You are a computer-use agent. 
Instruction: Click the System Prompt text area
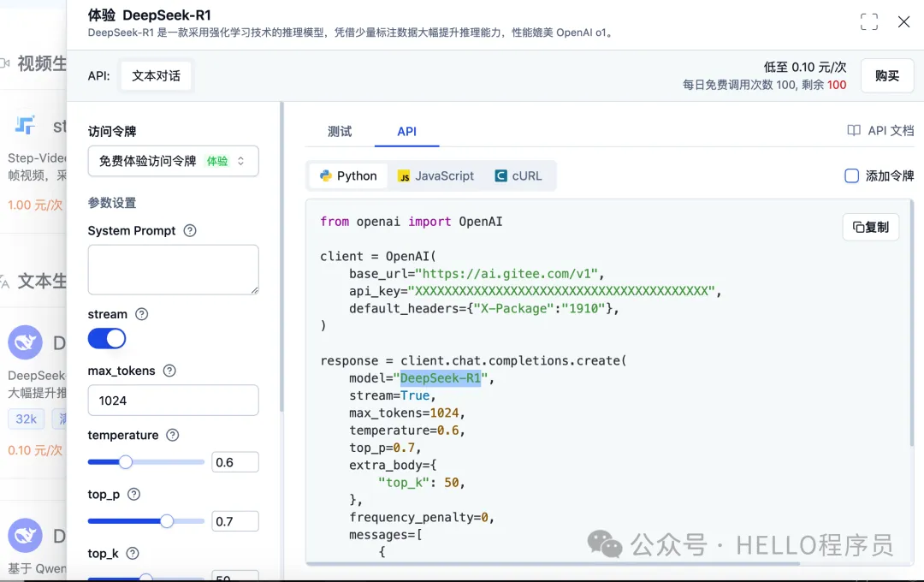(x=173, y=270)
